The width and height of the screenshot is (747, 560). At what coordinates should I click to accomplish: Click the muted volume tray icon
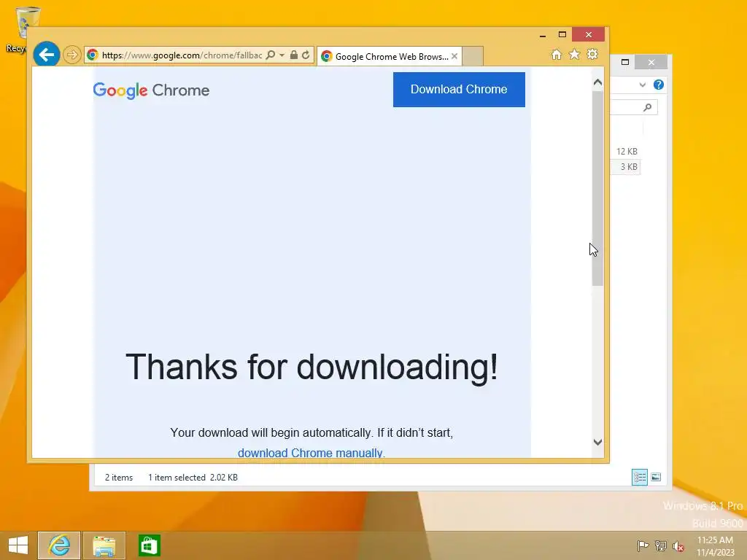tap(678, 546)
